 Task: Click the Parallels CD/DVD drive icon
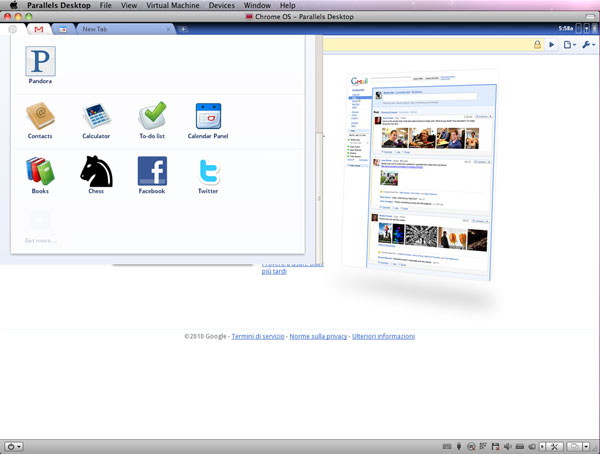tap(471, 446)
